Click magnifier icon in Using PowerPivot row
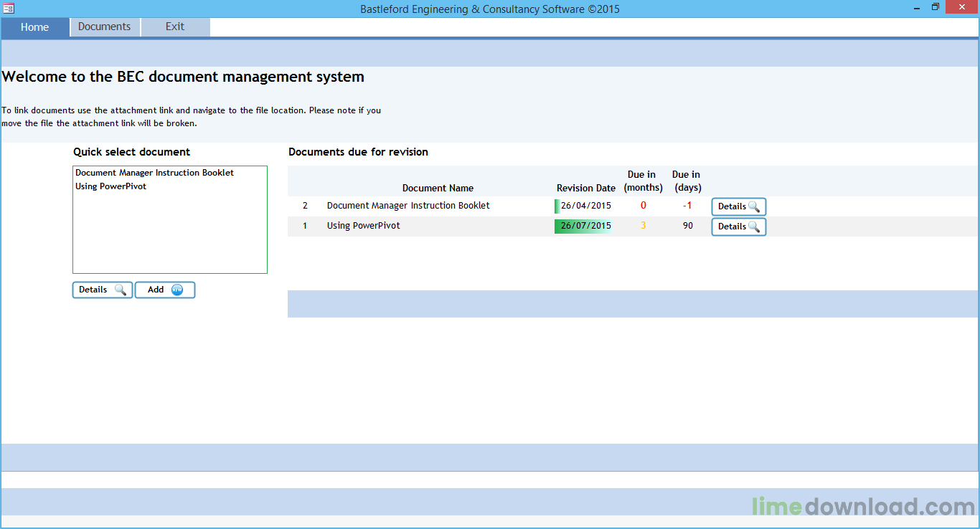Viewport: 980px width, 529px height. (x=754, y=227)
